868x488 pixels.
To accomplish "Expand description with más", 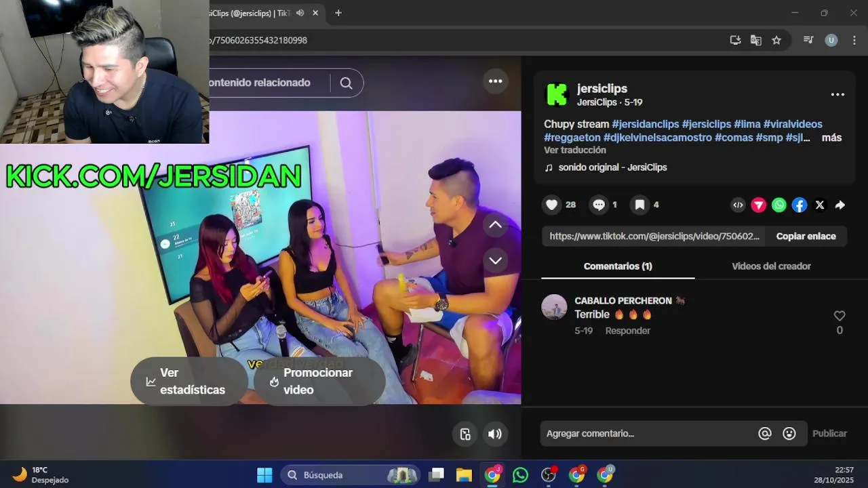I will point(831,138).
